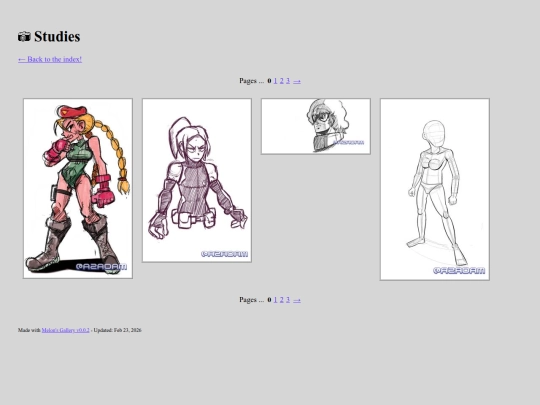Go to page 1 in bottom pagination
Viewport: 540px width, 405px height.
tap(275, 300)
